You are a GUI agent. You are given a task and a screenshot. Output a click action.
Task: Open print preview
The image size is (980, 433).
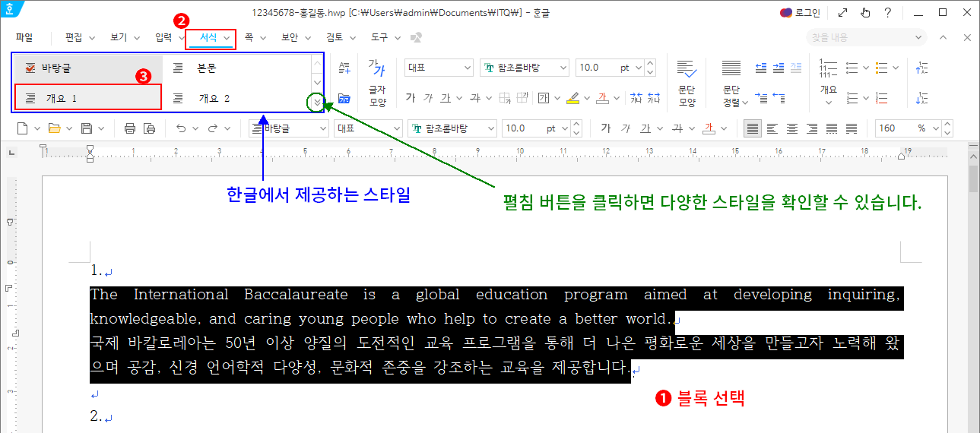point(149,128)
